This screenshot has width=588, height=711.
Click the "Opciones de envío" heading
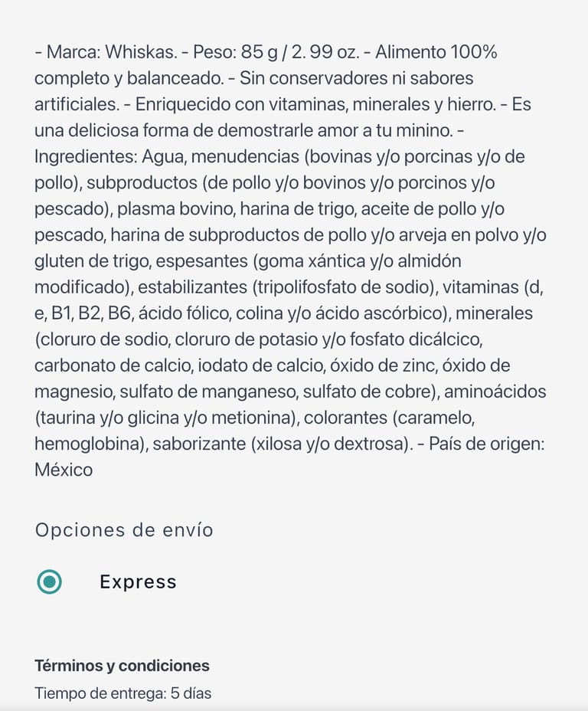click(124, 529)
